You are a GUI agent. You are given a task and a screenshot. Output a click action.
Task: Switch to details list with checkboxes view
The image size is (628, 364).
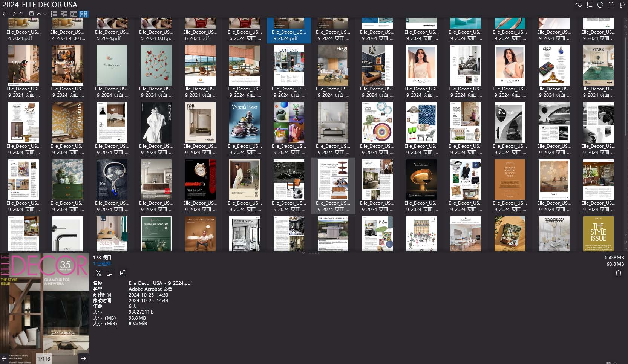(x=64, y=14)
